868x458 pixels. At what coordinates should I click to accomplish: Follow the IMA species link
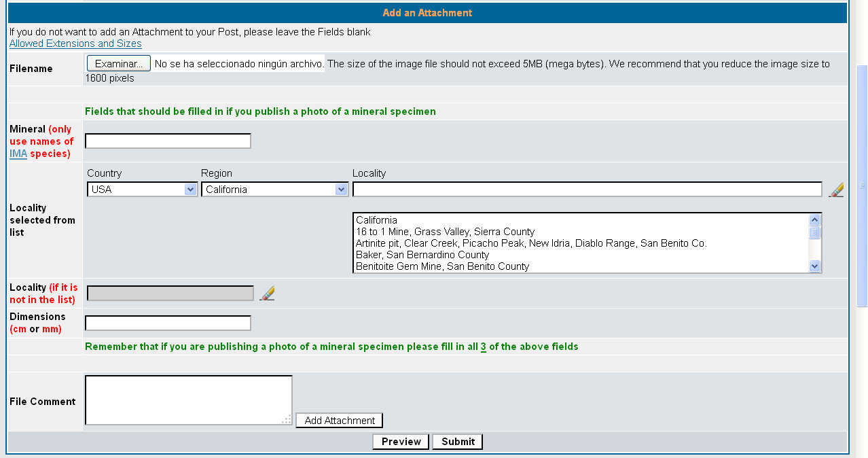(x=18, y=154)
